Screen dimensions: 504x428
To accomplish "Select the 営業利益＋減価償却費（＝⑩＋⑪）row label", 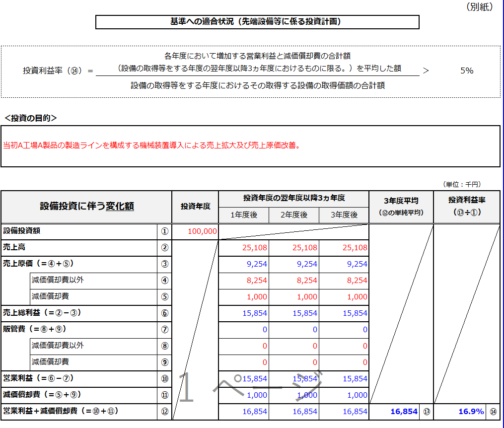I will tap(79, 412).
